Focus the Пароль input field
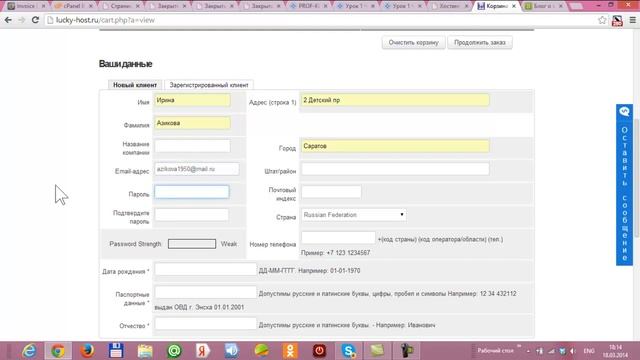 pos(192,192)
